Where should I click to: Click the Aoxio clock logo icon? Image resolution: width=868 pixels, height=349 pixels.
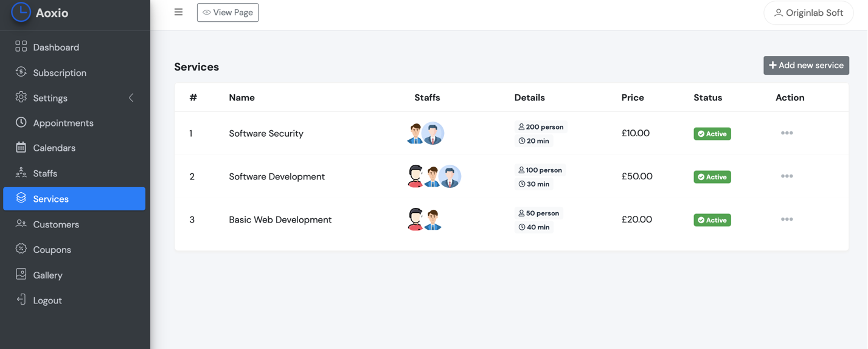tap(21, 12)
